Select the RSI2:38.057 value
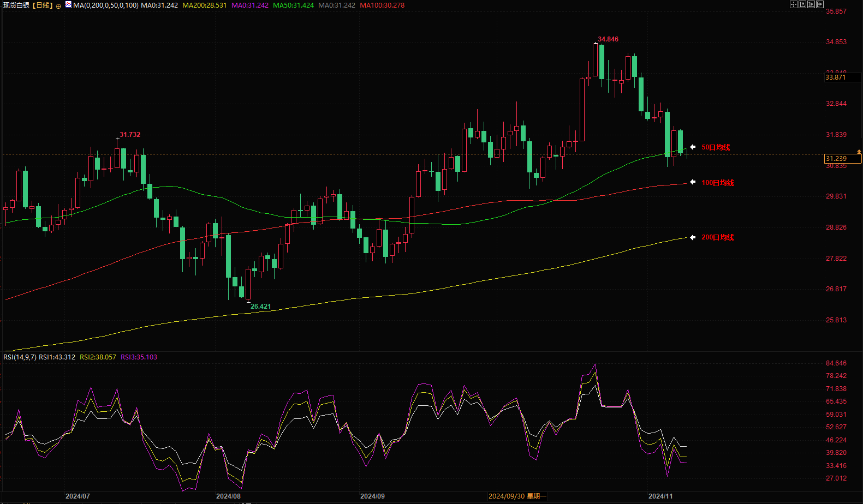863x504 pixels. pyautogui.click(x=98, y=357)
